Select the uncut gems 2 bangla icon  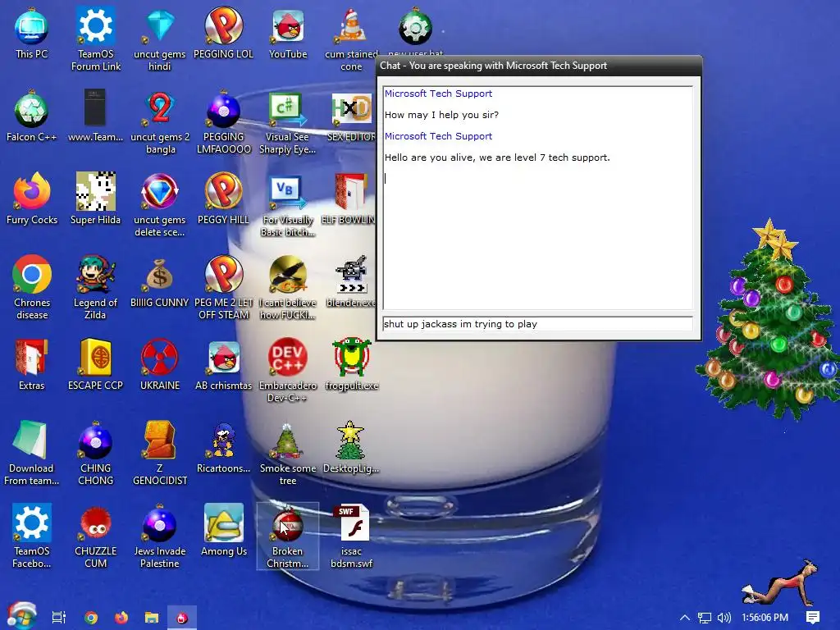[x=160, y=122]
